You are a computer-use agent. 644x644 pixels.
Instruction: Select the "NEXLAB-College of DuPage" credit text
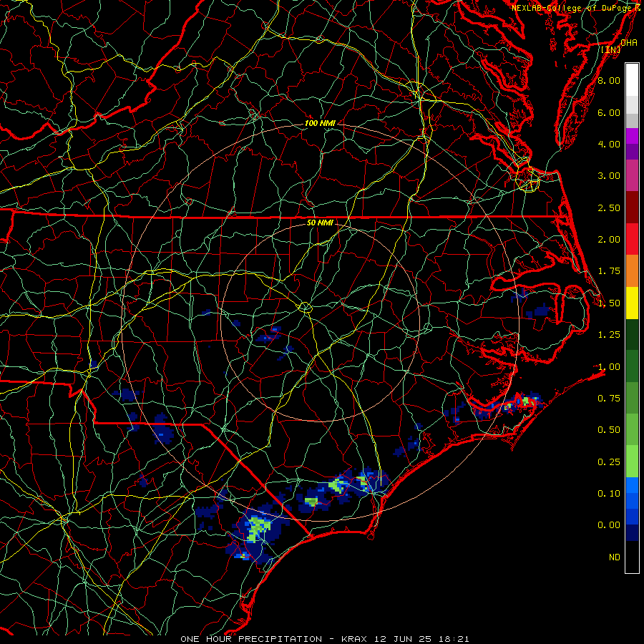tap(572, 8)
